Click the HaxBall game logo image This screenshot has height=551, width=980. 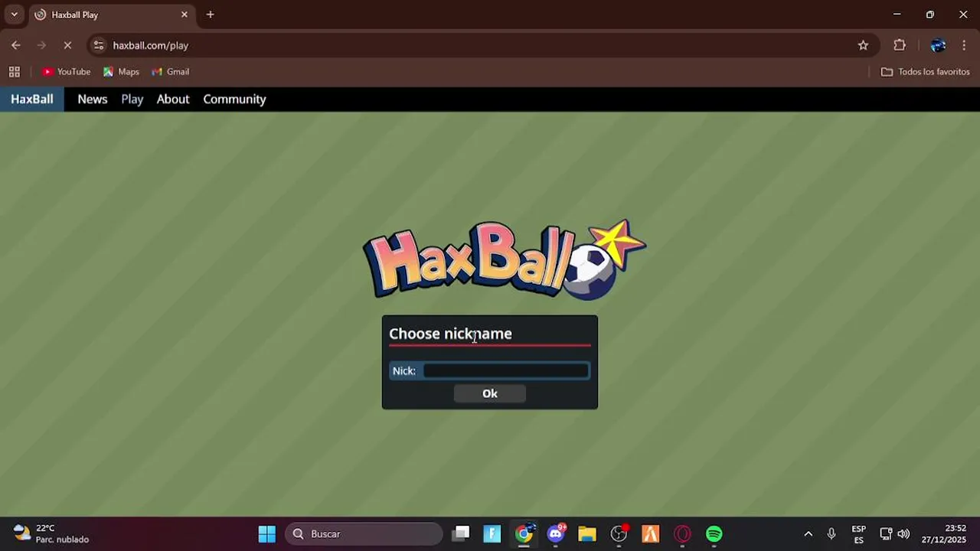pyautogui.click(x=505, y=259)
